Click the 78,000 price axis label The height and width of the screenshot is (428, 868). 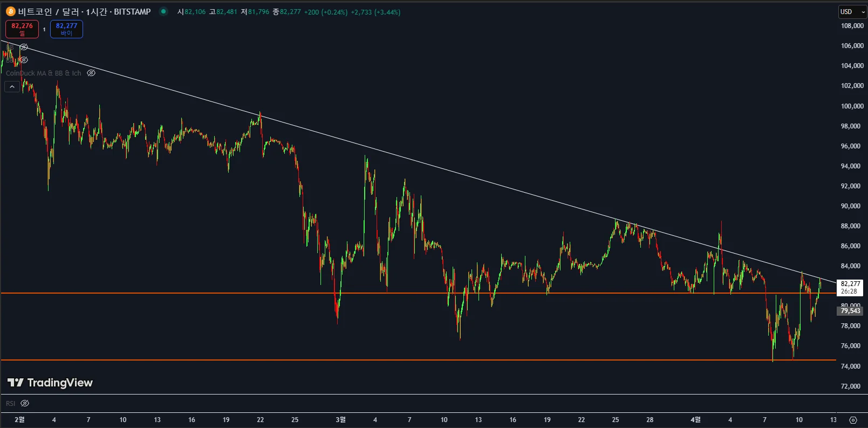coord(850,326)
